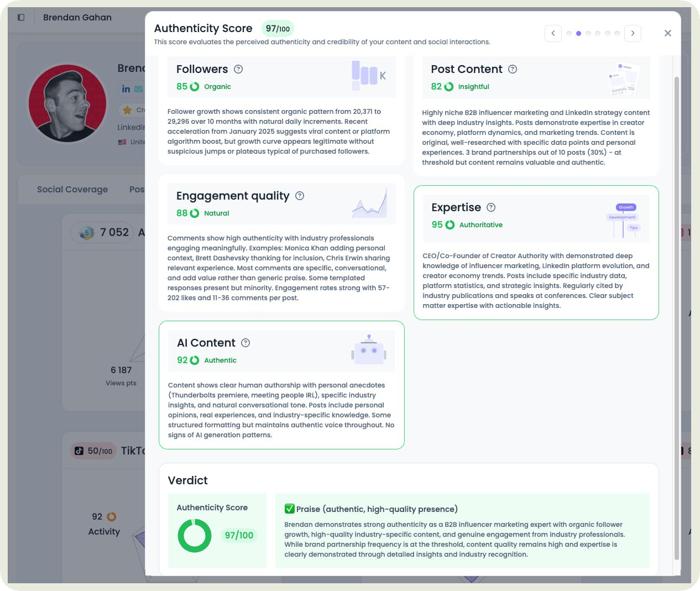
Task: Switch to the Social Coverage tab
Action: (72, 190)
